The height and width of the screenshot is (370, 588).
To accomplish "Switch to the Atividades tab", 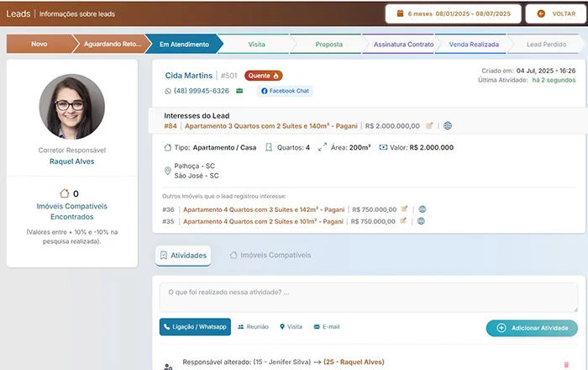I will tap(183, 256).
